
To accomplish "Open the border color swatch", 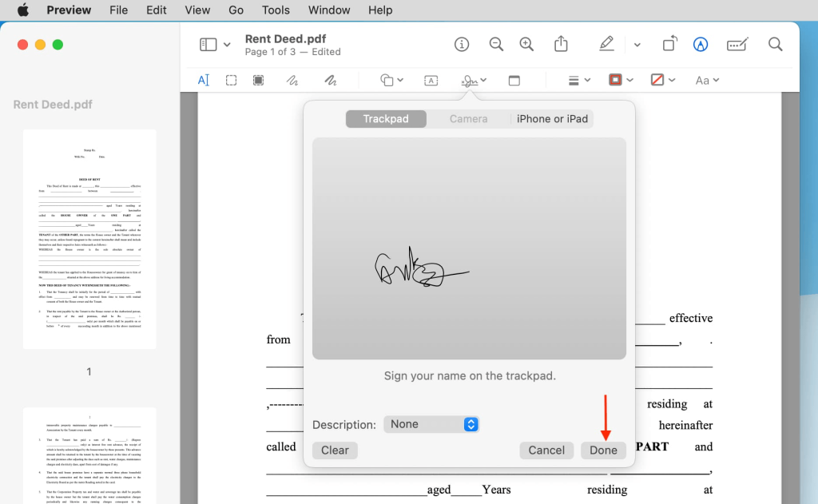I will point(621,80).
